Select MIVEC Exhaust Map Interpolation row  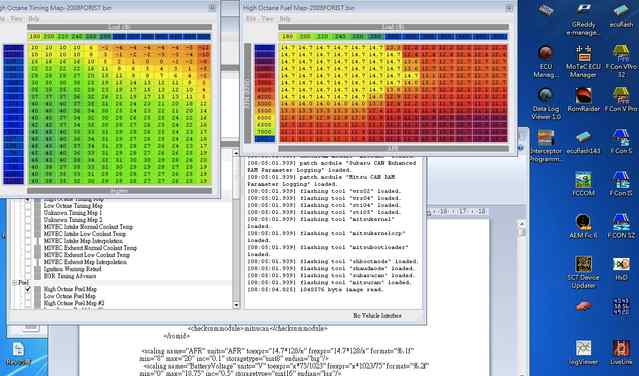[x=85, y=262]
